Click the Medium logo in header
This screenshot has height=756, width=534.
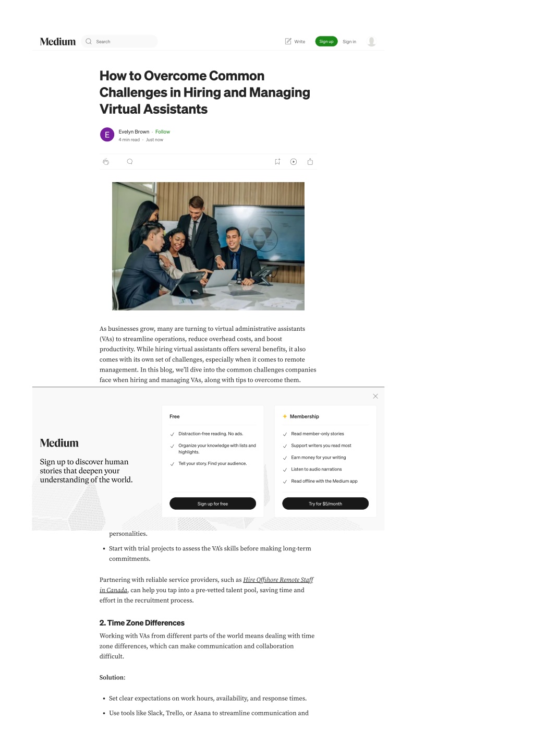tap(58, 42)
